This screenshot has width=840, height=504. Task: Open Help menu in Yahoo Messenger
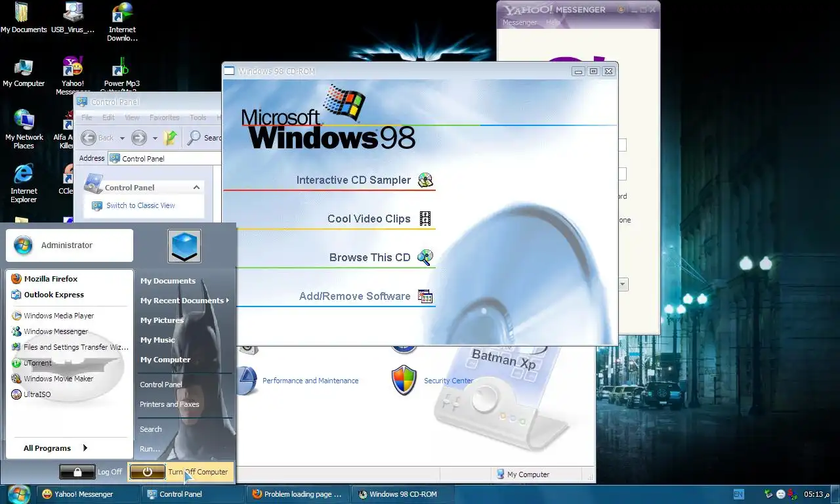pos(553,22)
